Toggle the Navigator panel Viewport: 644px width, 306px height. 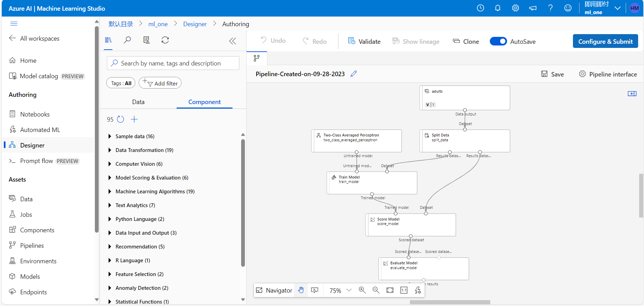click(274, 290)
